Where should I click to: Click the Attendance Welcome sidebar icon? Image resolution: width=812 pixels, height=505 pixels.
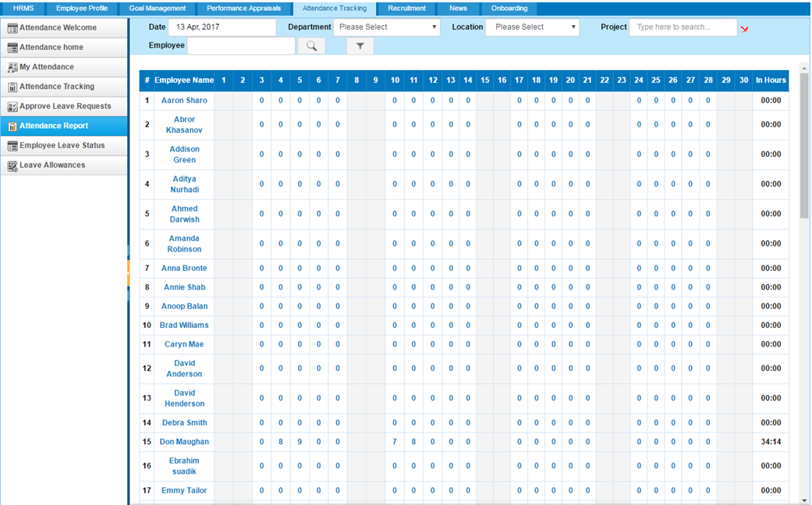pyautogui.click(x=12, y=28)
